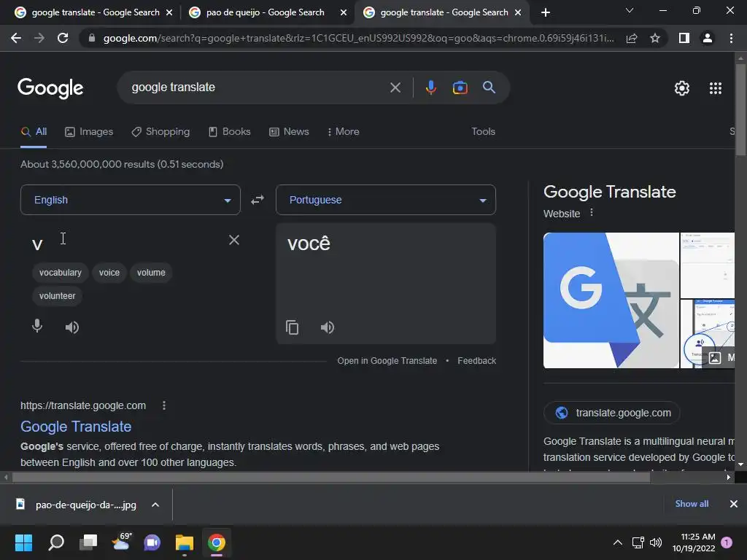Open downloaded pao-de-queijo jpg file
747x560 pixels.
click(x=76, y=505)
